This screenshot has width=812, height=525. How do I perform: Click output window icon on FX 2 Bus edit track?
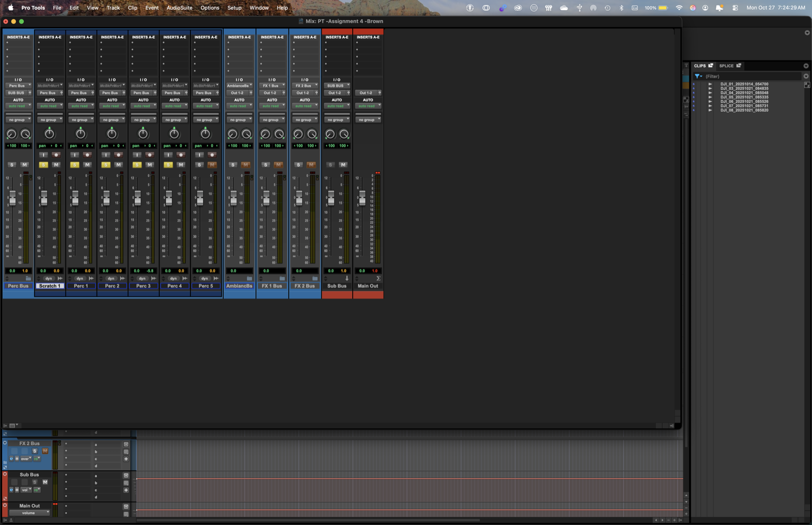[x=126, y=444]
